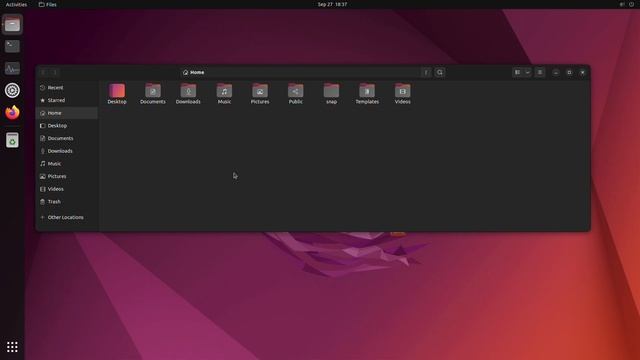Click the back navigation arrow

pos(43,72)
